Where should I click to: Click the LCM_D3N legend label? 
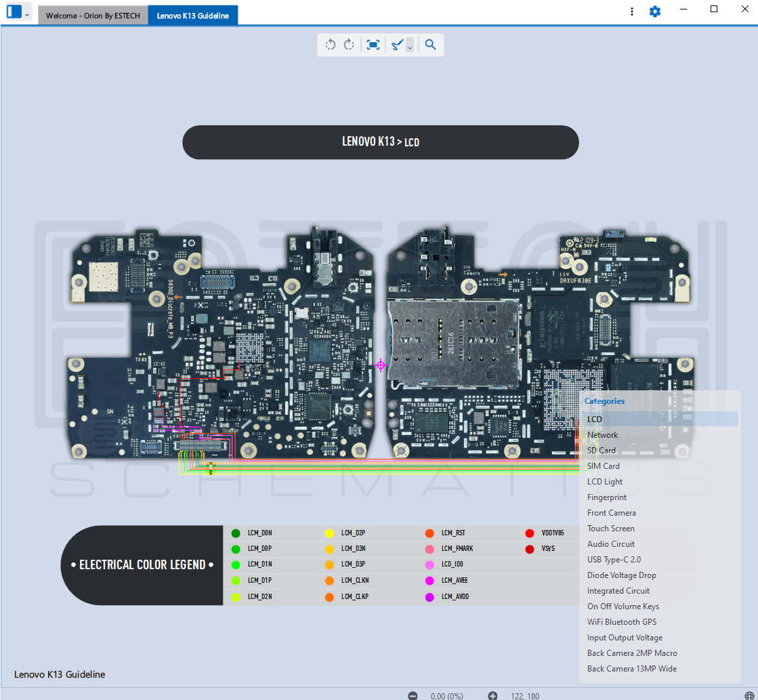pyautogui.click(x=354, y=548)
